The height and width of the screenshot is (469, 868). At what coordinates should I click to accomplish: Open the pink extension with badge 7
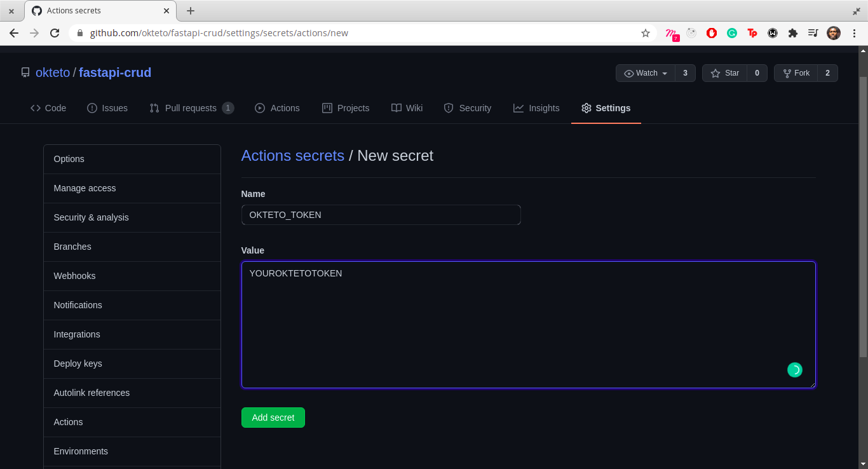tap(672, 34)
